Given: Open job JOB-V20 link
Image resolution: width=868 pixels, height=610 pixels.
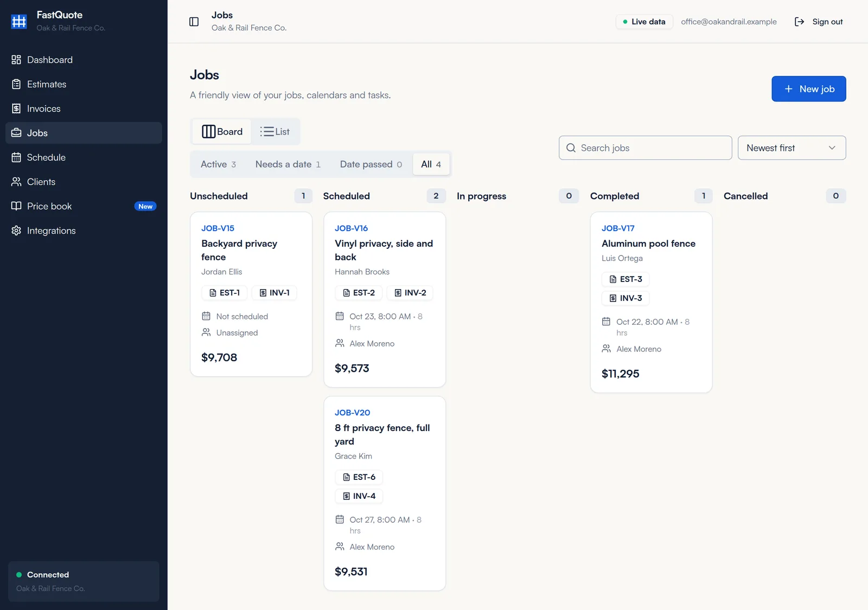Looking at the screenshot, I should coord(352,413).
